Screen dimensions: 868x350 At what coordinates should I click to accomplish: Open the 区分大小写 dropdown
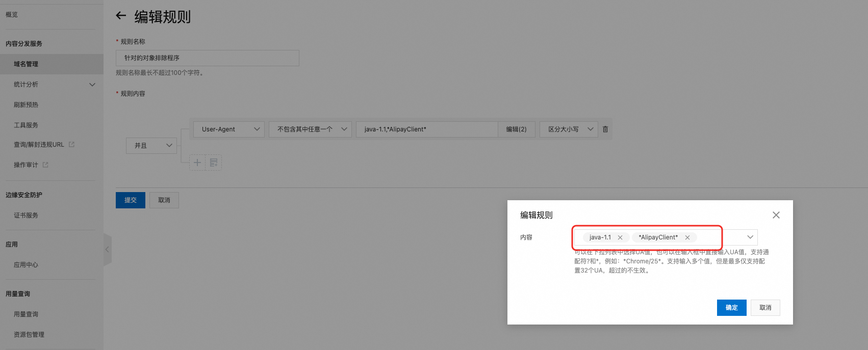569,129
